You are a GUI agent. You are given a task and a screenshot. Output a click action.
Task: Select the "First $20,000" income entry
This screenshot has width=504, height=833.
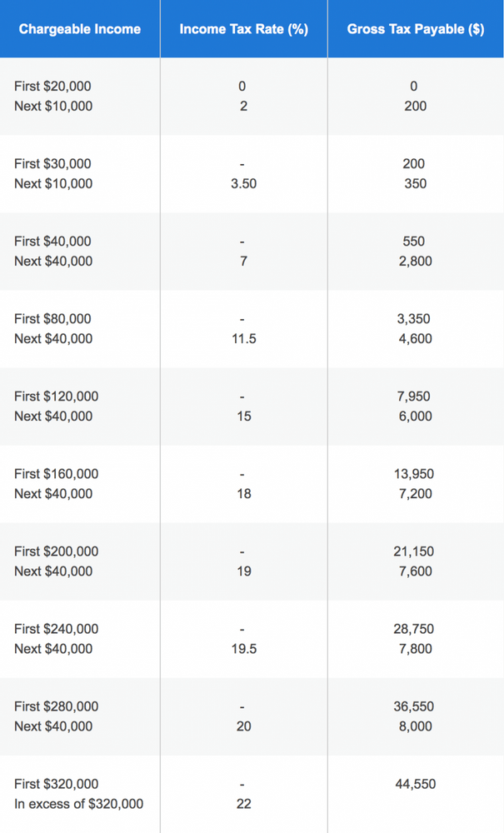[52, 87]
